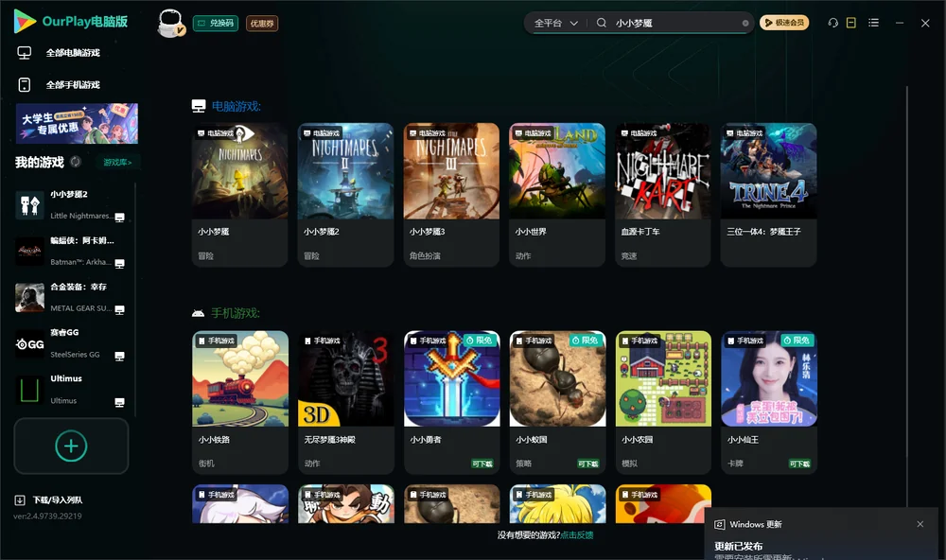This screenshot has width=946, height=560.
Task: Open the user avatar profile icon
Action: click(x=170, y=23)
